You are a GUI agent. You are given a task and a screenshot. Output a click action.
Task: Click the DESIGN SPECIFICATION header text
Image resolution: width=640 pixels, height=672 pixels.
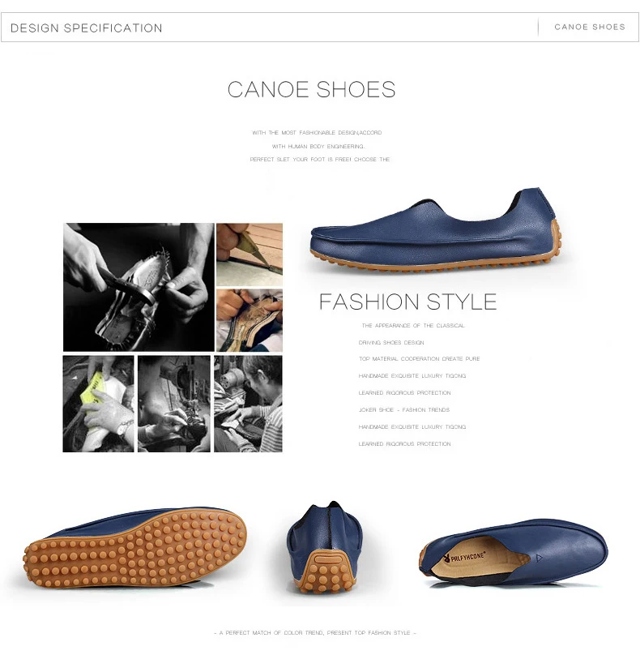pyautogui.click(x=87, y=28)
